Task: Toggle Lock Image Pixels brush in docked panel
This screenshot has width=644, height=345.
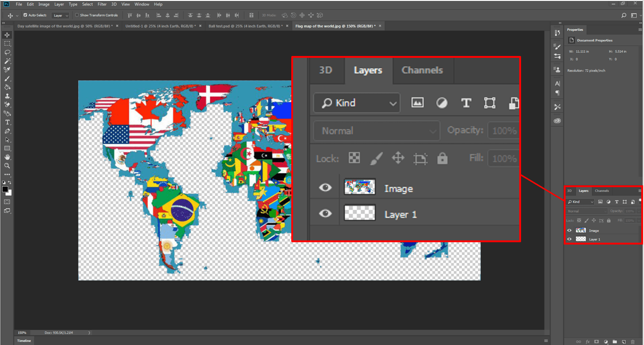Action: [586, 221]
